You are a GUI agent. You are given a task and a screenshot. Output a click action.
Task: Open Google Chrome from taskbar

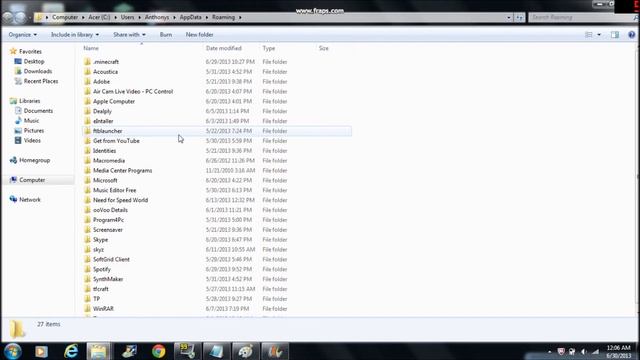(159, 351)
